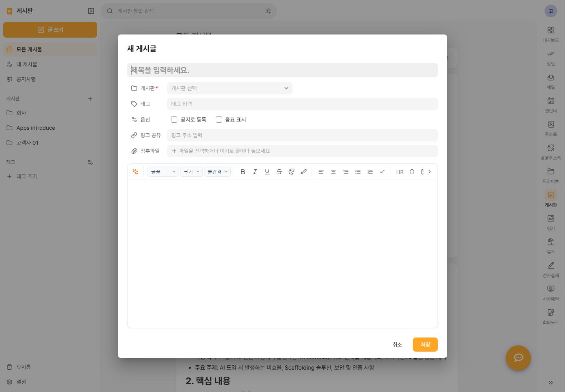This screenshot has width=565, height=392.
Task: Apply underline formatting
Action: [267, 172]
